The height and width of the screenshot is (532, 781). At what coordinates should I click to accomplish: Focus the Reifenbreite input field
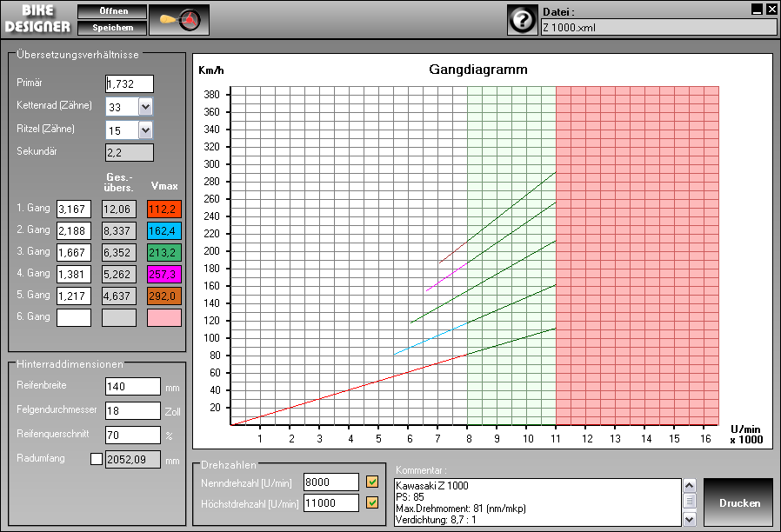pyautogui.click(x=132, y=386)
